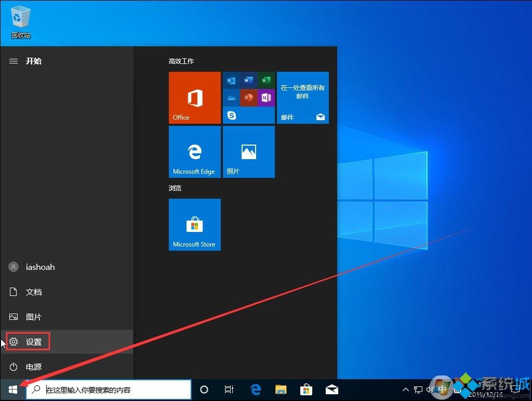
Task: Open the 邮件 (Mail) live tile
Action: [x=302, y=98]
